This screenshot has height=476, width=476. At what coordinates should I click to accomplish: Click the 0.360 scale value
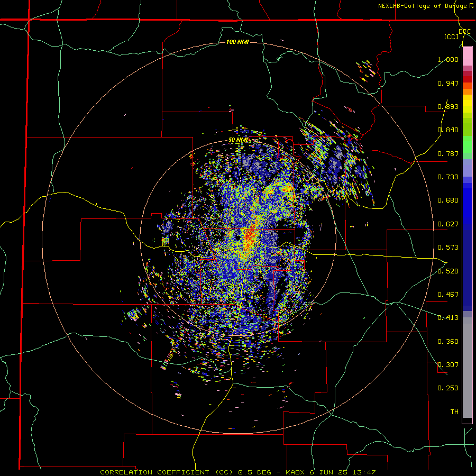point(448,342)
